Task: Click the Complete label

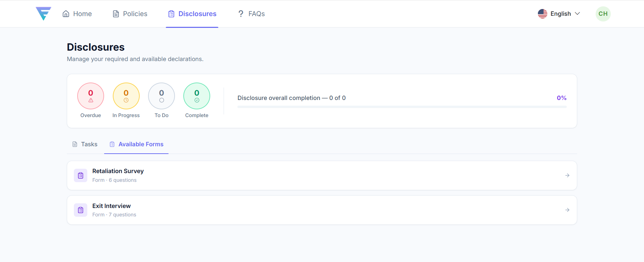Action: [197, 115]
